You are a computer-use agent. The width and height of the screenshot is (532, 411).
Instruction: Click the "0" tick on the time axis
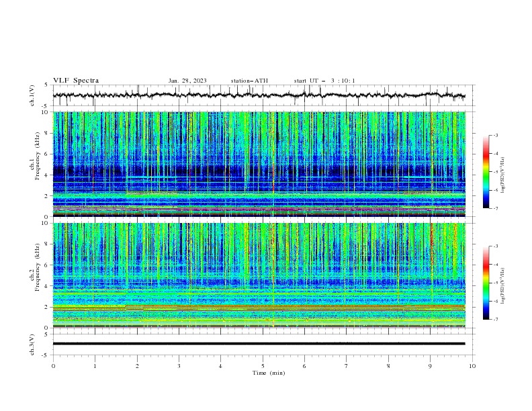(53, 366)
